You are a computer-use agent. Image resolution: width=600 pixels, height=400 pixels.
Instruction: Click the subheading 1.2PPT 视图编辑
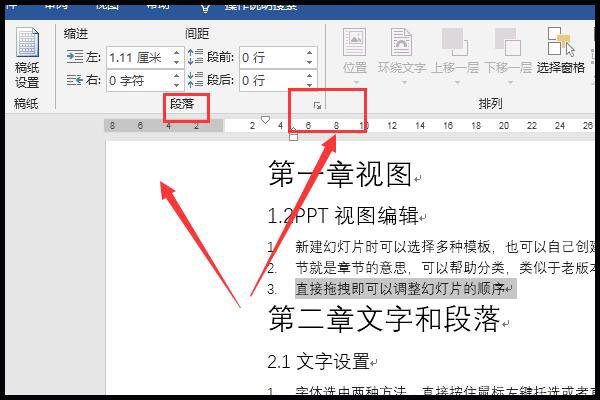click(343, 216)
